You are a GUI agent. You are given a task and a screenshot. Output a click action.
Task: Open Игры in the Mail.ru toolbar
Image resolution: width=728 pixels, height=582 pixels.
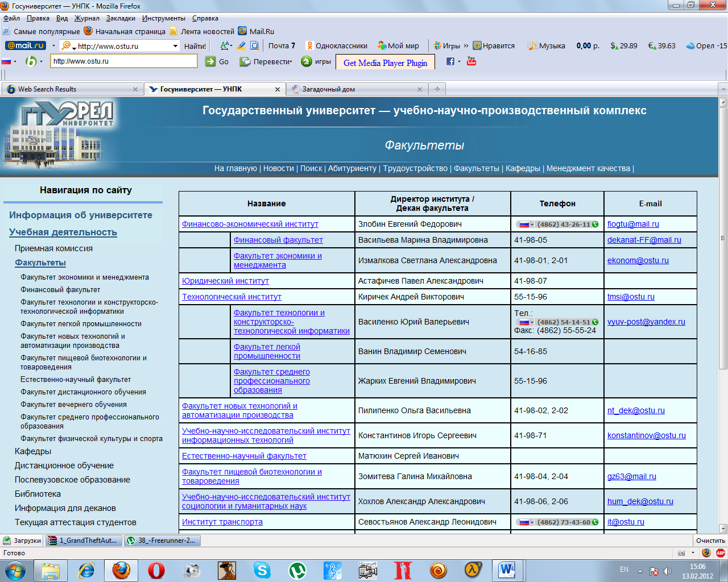pyautogui.click(x=447, y=45)
